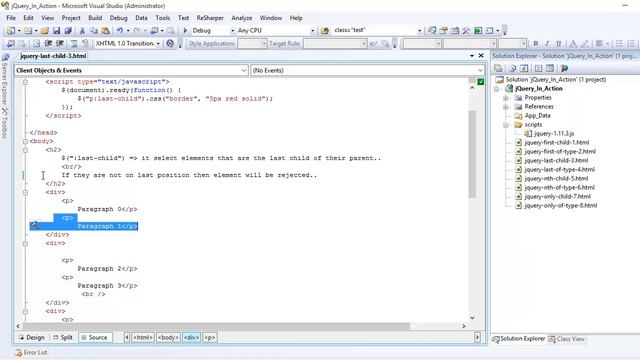This screenshot has width=640, height=360.
Task: Expand the References node in Solution Explorer
Action: 506,107
